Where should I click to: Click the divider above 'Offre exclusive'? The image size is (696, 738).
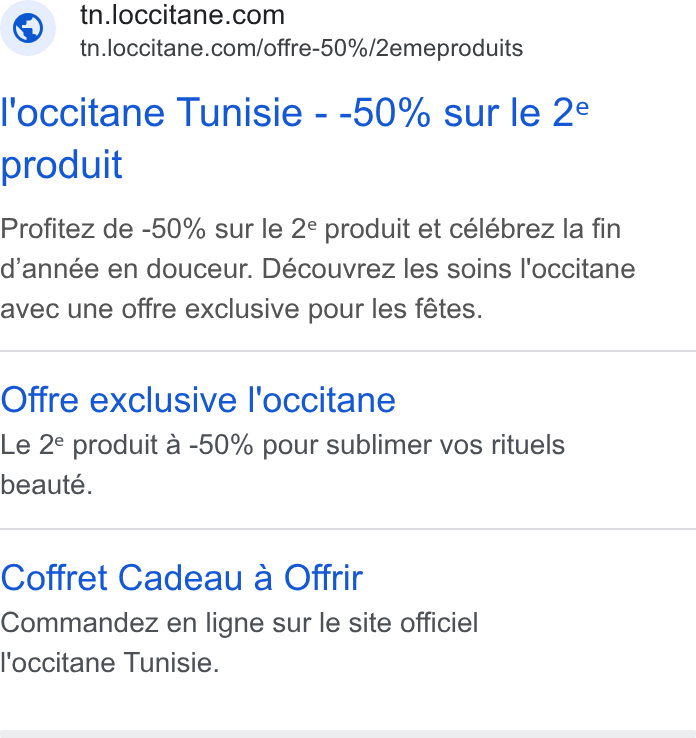[348, 351]
